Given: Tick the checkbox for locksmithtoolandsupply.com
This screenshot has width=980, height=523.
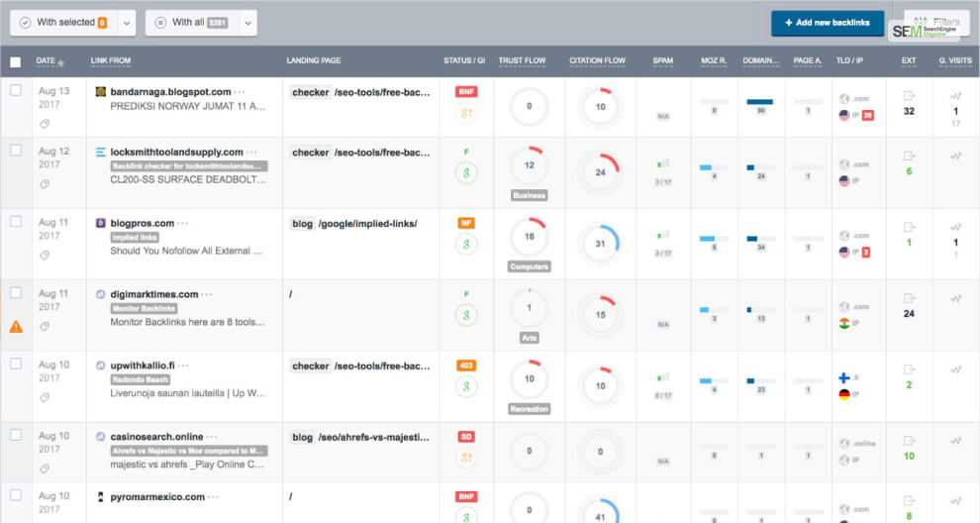Looking at the screenshot, I should click(16, 151).
